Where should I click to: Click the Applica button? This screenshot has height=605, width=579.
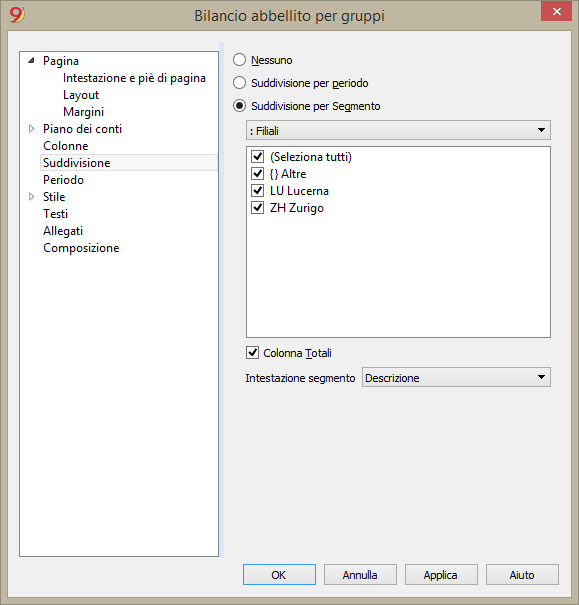441,575
